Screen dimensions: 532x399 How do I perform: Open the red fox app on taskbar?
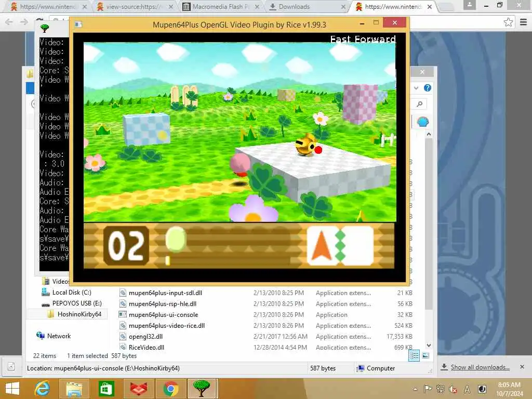click(139, 389)
